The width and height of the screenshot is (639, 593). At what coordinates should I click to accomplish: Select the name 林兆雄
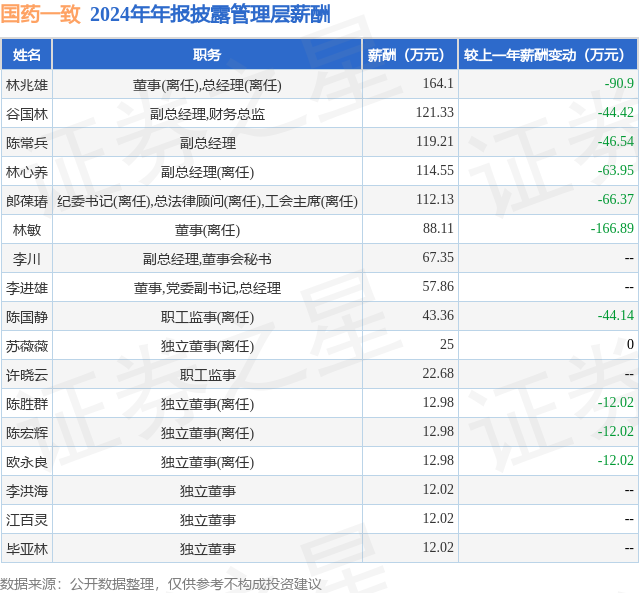tap(26, 85)
